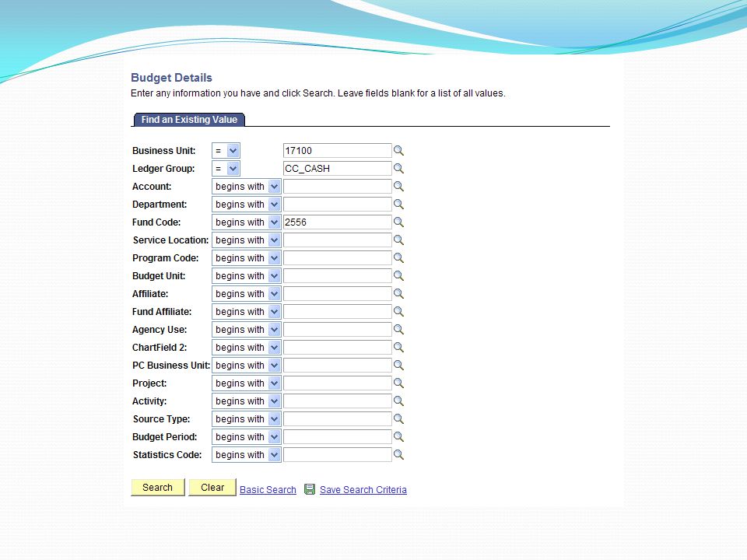The image size is (747, 560).
Task: Focus the Program Code text field
Action: tap(337, 258)
